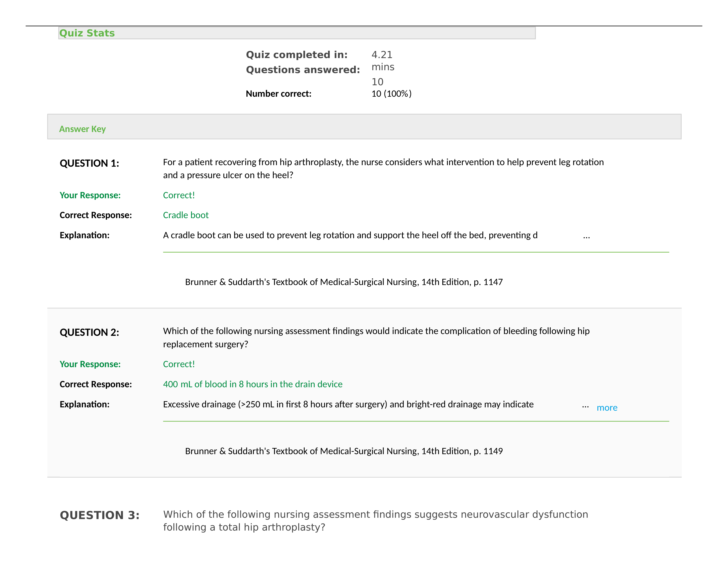Click the textbook reference citing p. 1149
The width and height of the screenshot is (728, 563).
[344, 451]
